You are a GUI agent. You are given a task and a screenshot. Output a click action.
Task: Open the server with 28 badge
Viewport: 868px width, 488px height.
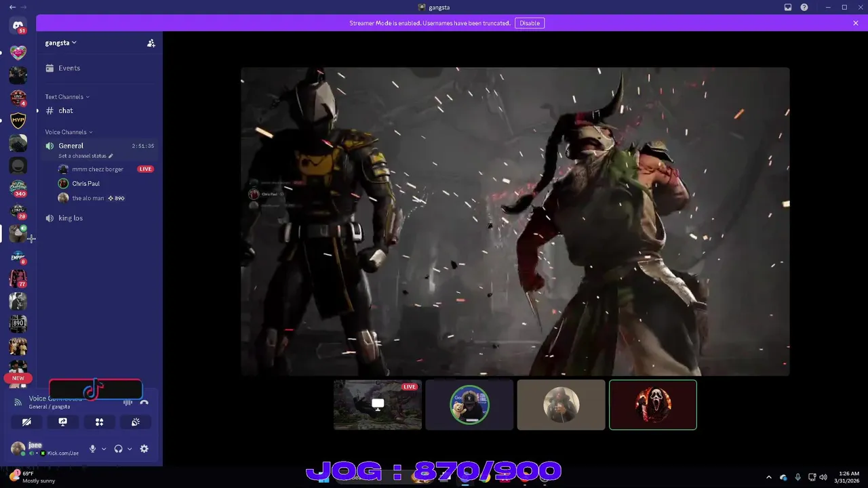[x=18, y=211]
